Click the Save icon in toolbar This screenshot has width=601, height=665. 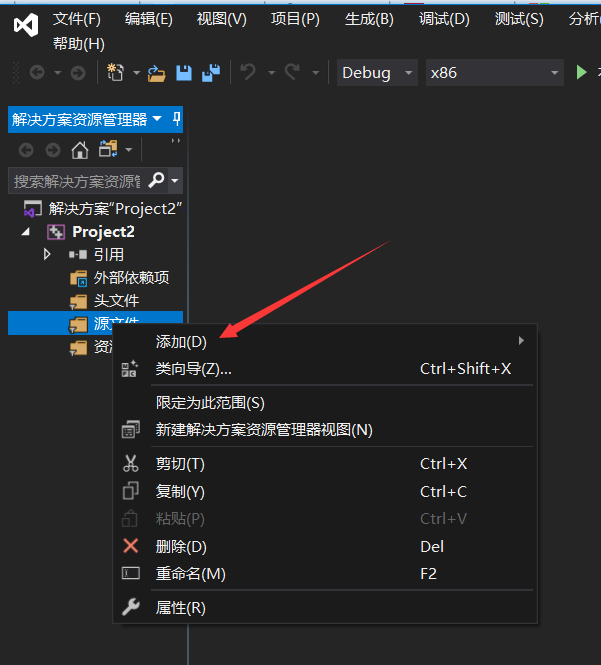tap(184, 73)
